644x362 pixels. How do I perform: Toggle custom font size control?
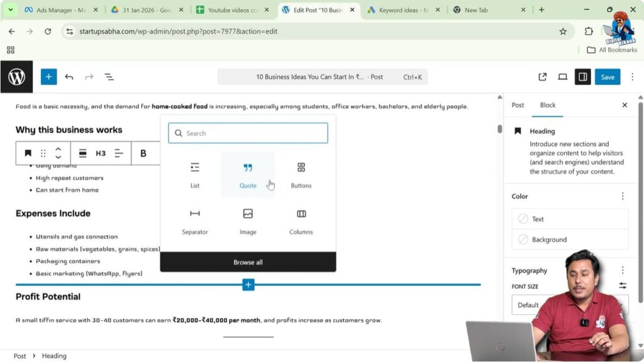623,285
